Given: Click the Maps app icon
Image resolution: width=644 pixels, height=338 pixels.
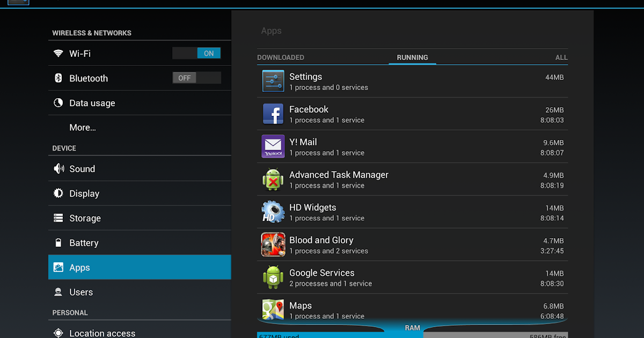Looking at the screenshot, I should click(273, 310).
